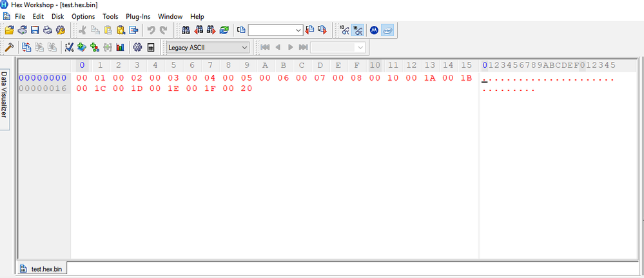Select offset row 00000016

[43, 88]
